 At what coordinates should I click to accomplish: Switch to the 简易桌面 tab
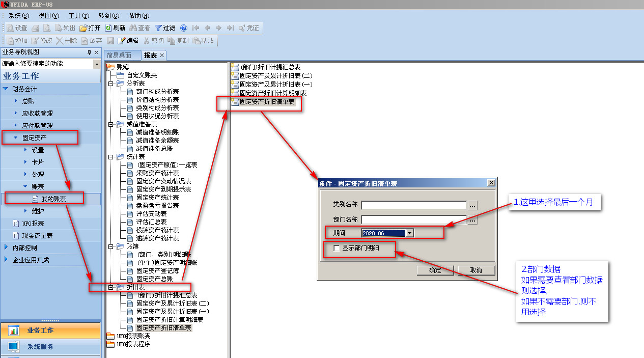(x=119, y=56)
